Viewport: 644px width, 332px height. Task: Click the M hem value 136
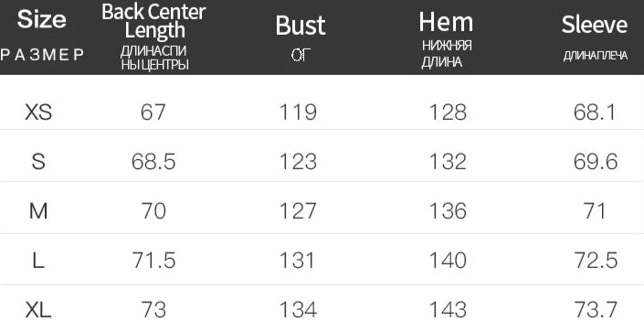point(448,211)
